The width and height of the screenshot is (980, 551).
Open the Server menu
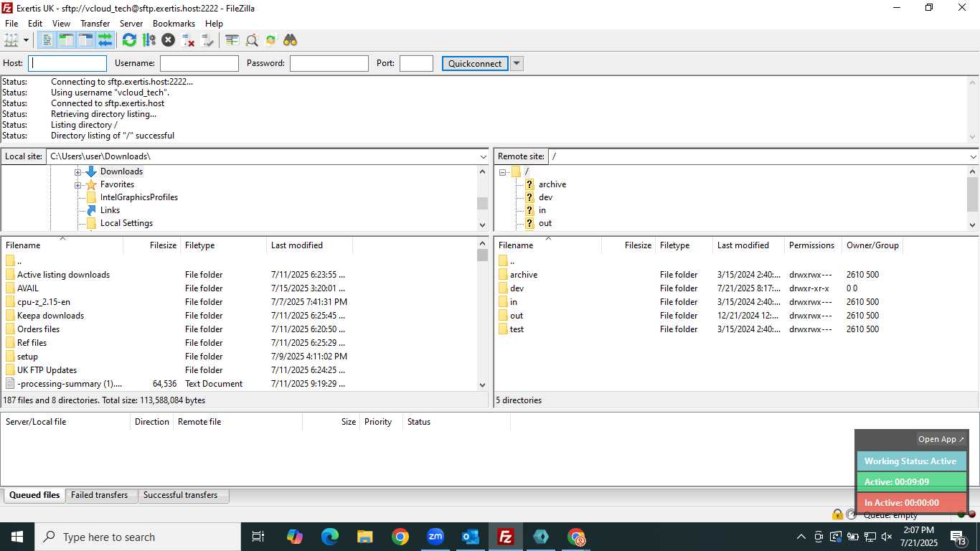(x=131, y=24)
